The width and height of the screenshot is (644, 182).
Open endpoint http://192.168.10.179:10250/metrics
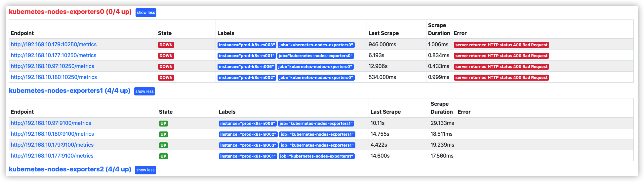(54, 44)
